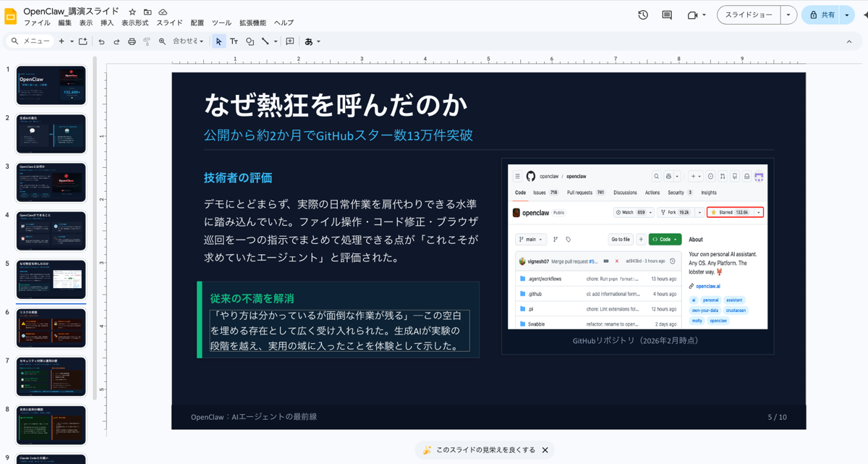Click the GitHubリポジトリ（2026年2月時点） caption

[x=636, y=340]
